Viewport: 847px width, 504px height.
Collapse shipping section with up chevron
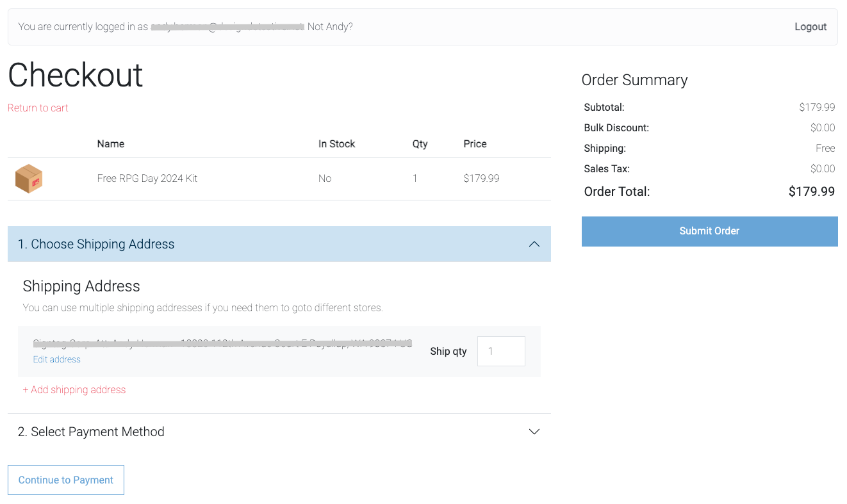(x=534, y=244)
